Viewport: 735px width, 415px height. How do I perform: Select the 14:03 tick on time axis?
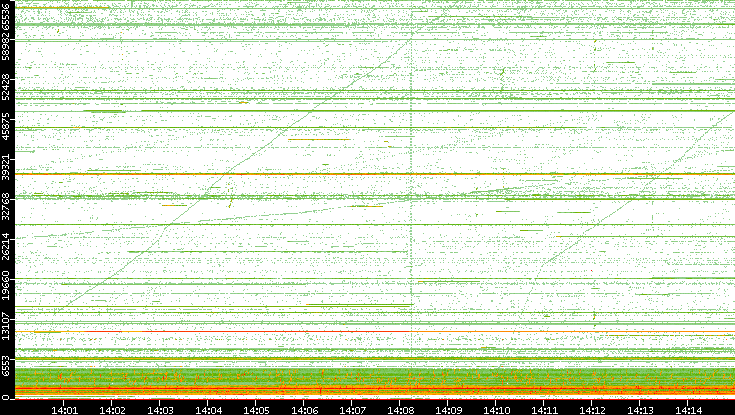[160, 409]
